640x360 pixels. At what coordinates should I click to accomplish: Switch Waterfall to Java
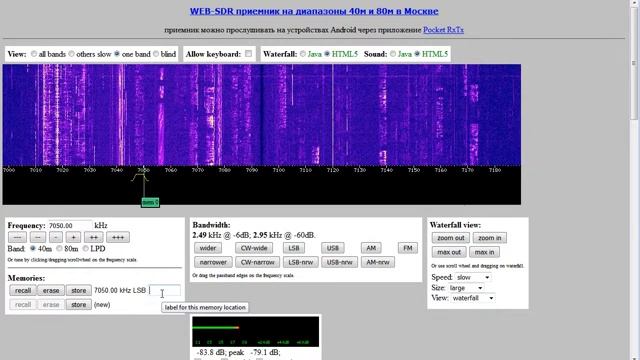[x=303, y=53]
